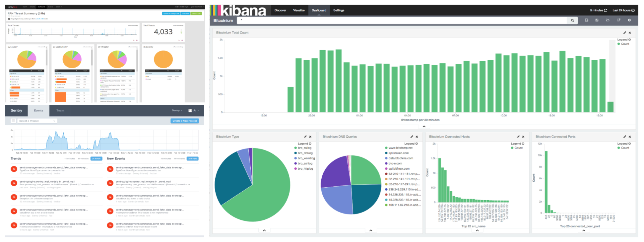Select 60 minutes under Sentry New Events

click(x=180, y=159)
